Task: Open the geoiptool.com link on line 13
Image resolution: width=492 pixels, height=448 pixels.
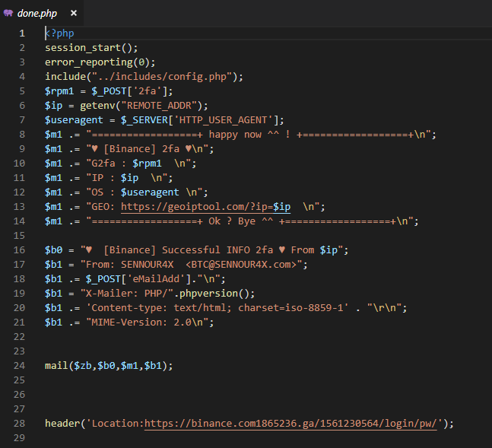Action: click(x=205, y=207)
